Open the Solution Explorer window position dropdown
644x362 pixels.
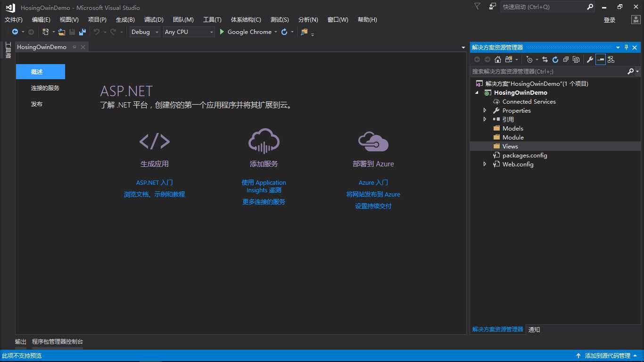[618, 47]
